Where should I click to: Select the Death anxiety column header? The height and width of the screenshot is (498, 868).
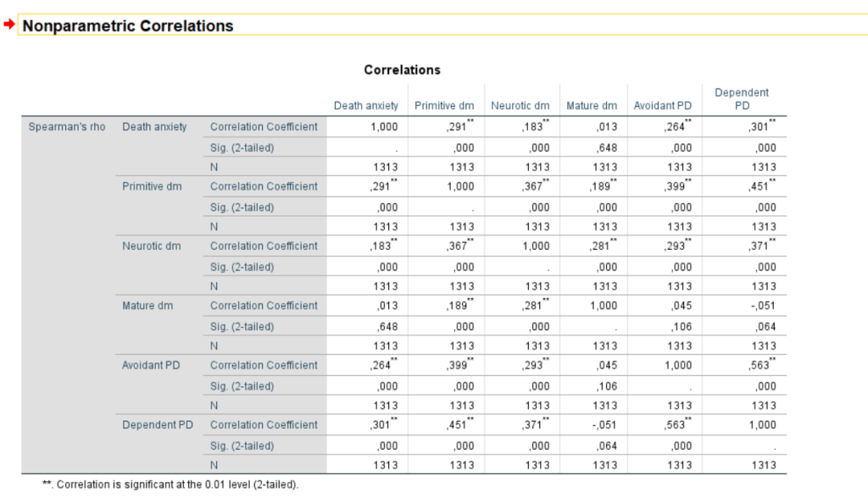[366, 106]
